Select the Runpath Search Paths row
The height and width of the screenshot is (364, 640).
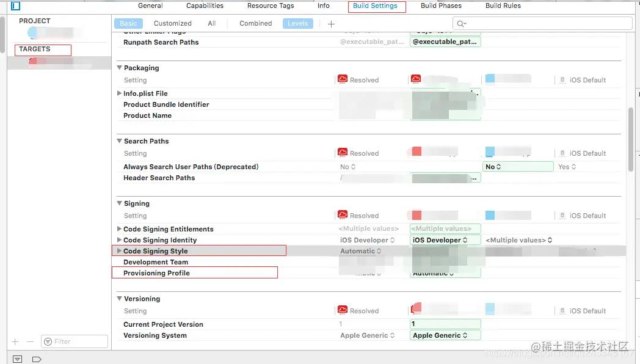(x=369, y=42)
